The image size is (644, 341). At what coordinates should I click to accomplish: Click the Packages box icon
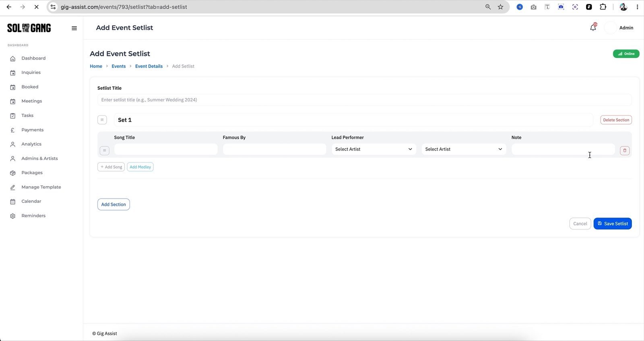tap(13, 173)
